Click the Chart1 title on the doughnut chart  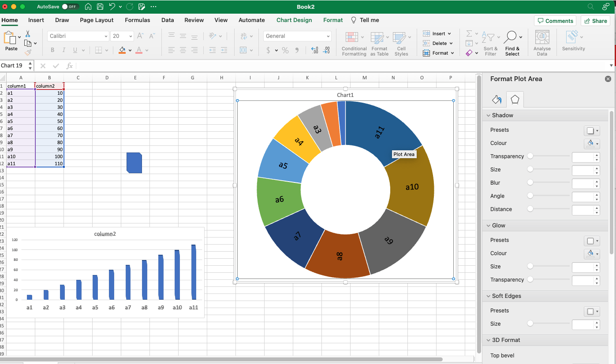click(x=345, y=95)
